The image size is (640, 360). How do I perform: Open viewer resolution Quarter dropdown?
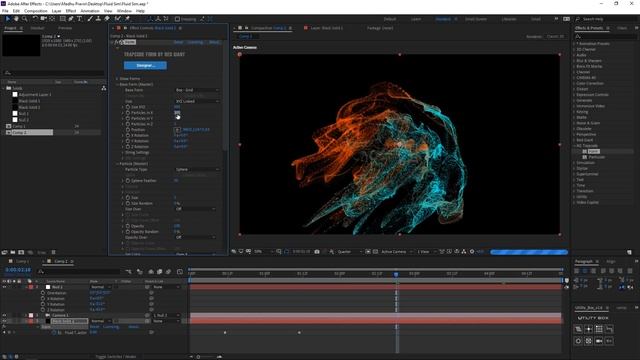click(350, 252)
